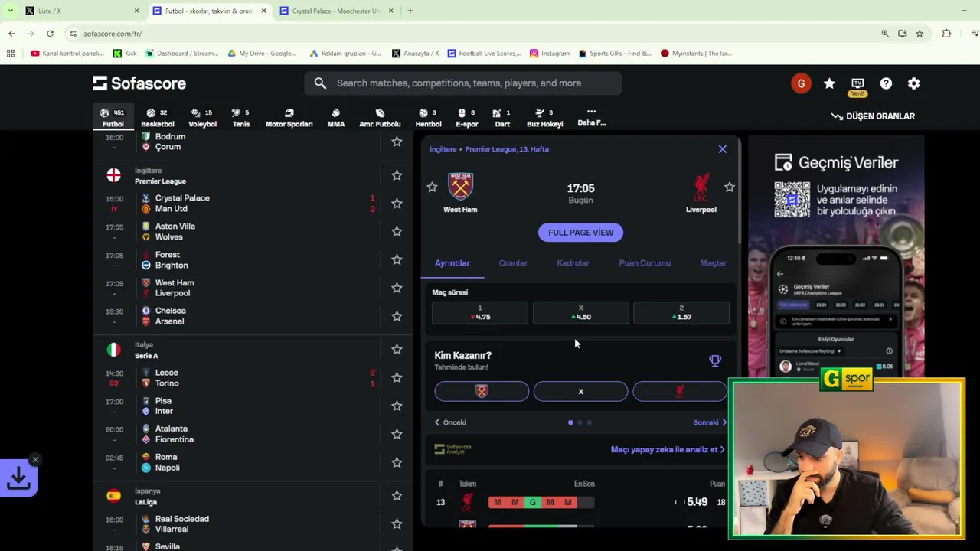
Task: Favorite the Liverpool team in detail panel
Action: click(729, 187)
